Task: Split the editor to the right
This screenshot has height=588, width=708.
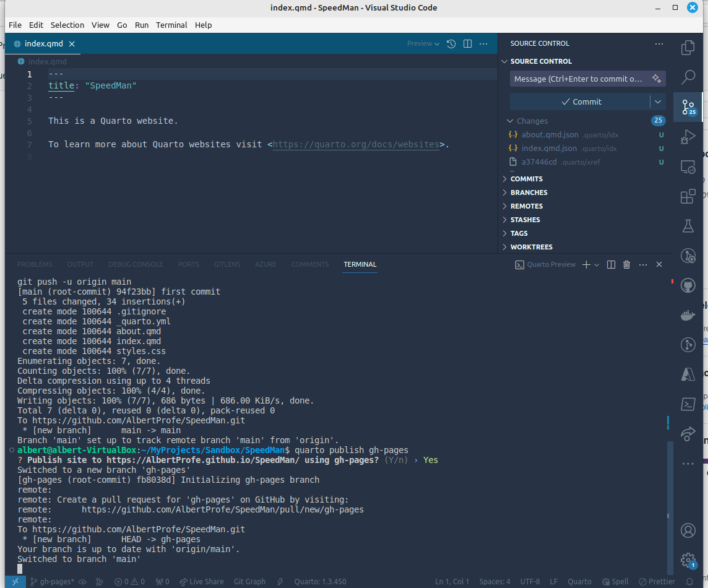Action: (467, 44)
